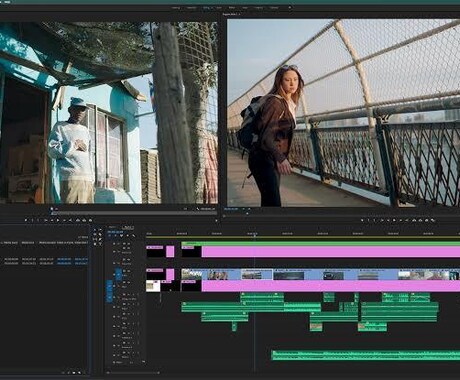Click the Extract button in Program monitor
Viewport: 460px width, 380px height.
(x=420, y=220)
